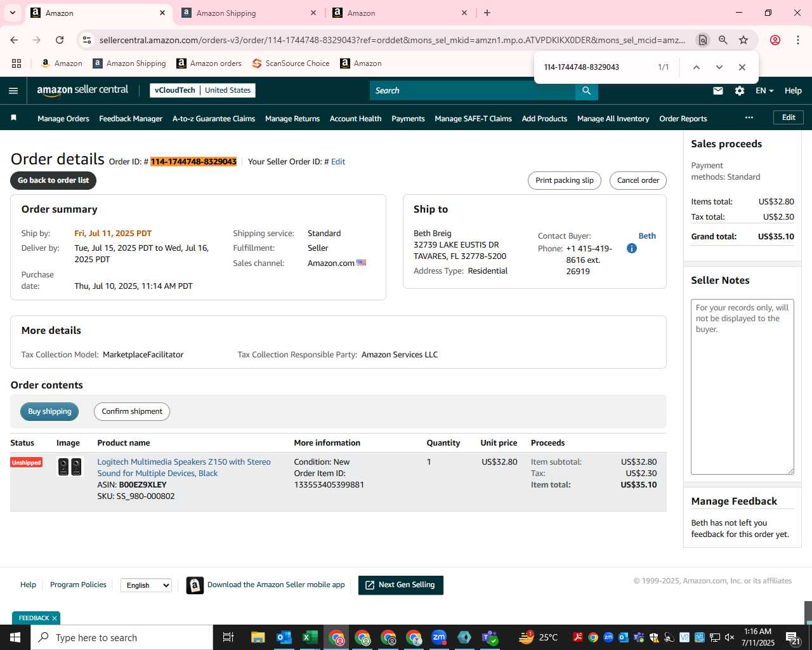
Task: Open Add Products
Action: (544, 119)
